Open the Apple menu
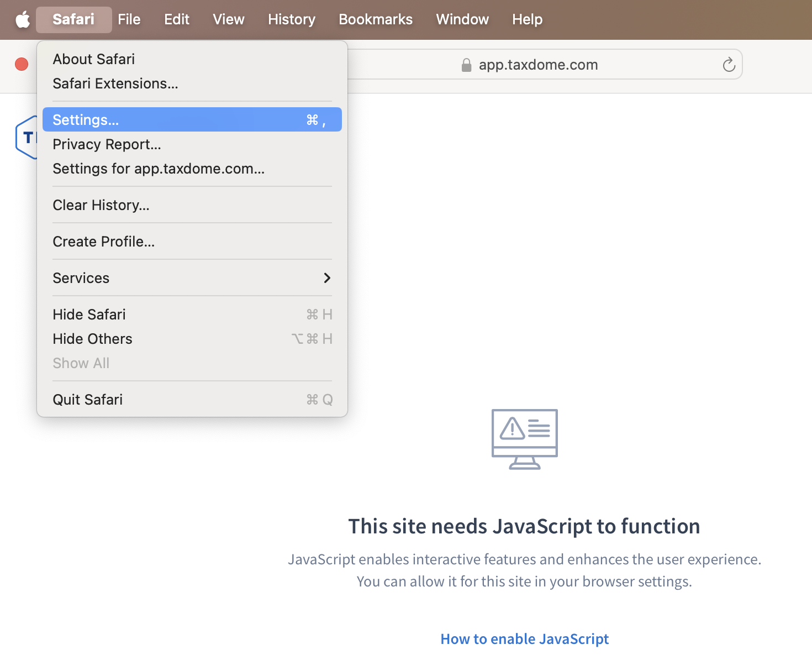 pos(23,19)
